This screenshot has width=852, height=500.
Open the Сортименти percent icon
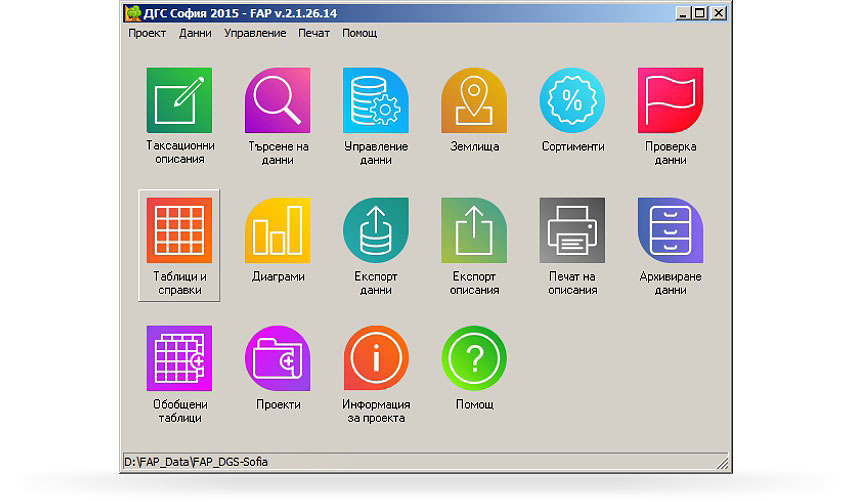point(572,101)
